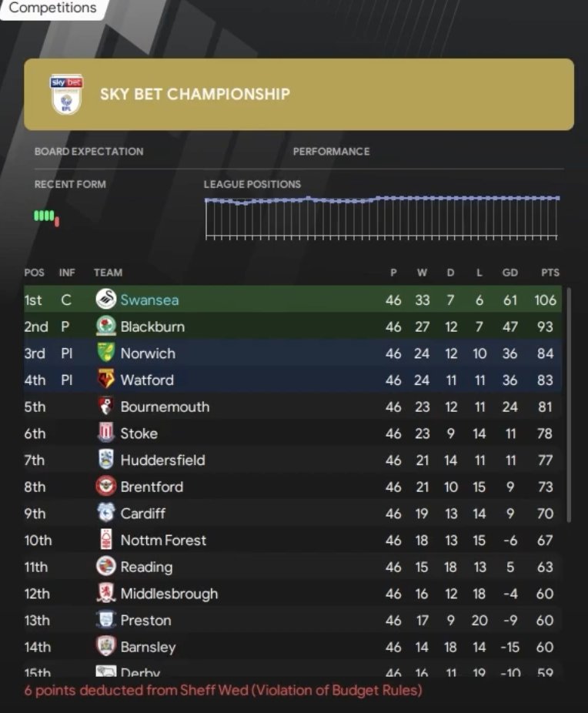Click the Cardiff club badge
Screen dimensions: 588x713
(x=105, y=514)
